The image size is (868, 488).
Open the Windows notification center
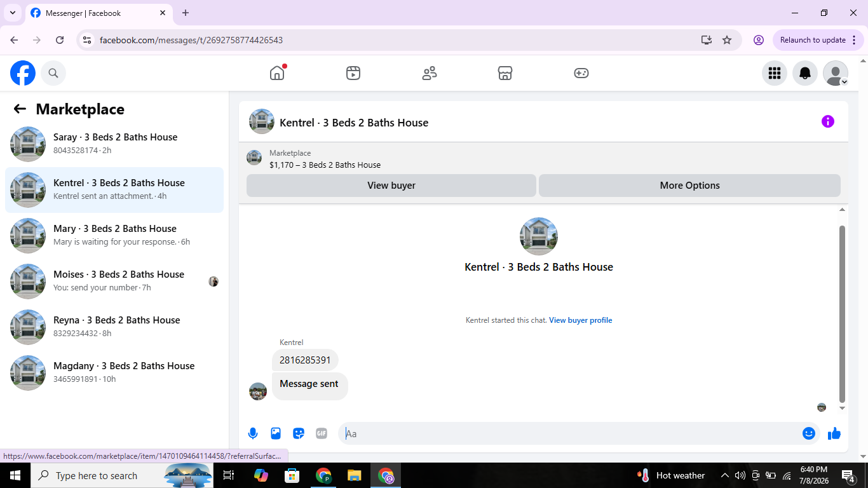848,475
